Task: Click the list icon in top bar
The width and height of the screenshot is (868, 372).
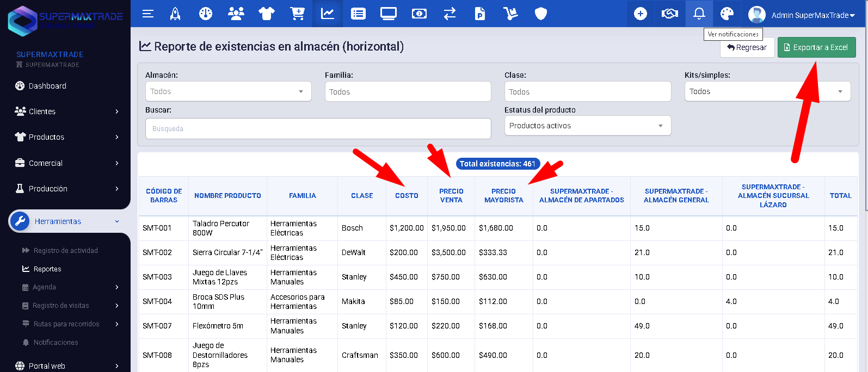Action: point(358,14)
